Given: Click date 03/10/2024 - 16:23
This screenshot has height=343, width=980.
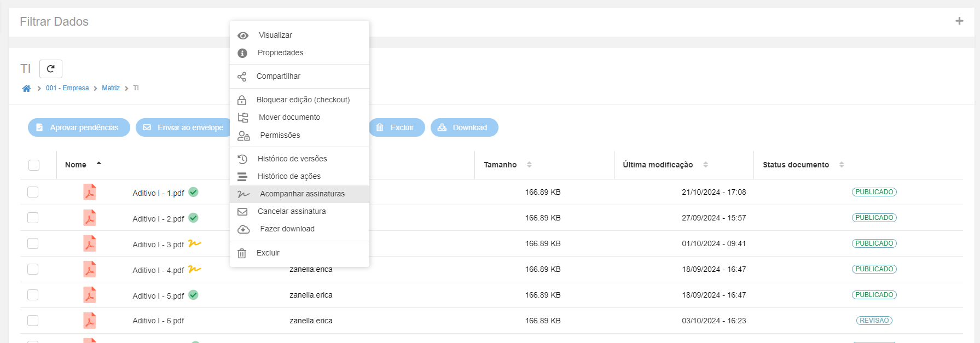Looking at the screenshot, I should (714, 321).
